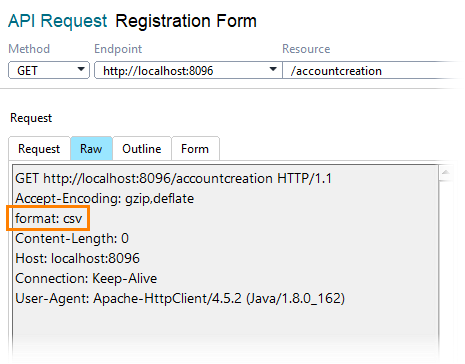Click the 'format: csv' header line
The height and width of the screenshot is (364, 465).
pyautogui.click(x=48, y=219)
